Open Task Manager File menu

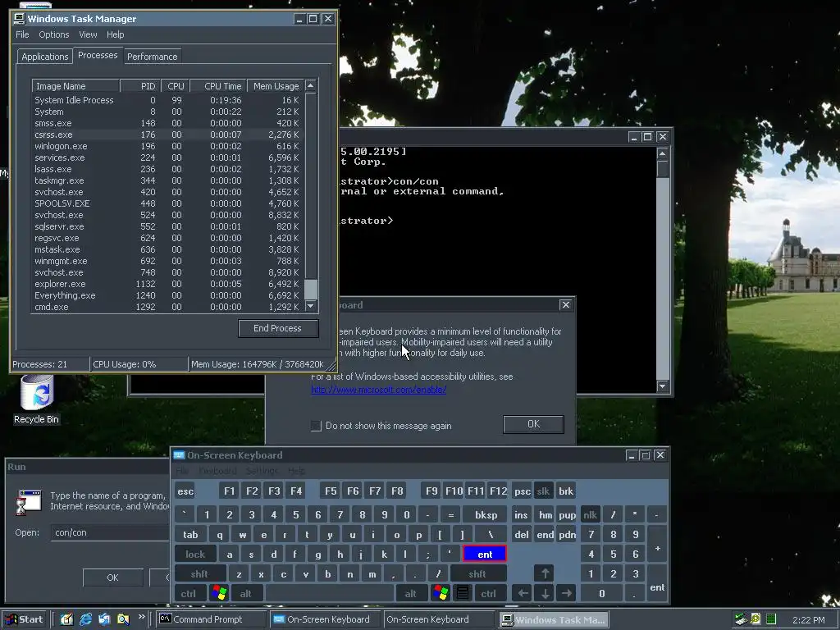coord(22,34)
